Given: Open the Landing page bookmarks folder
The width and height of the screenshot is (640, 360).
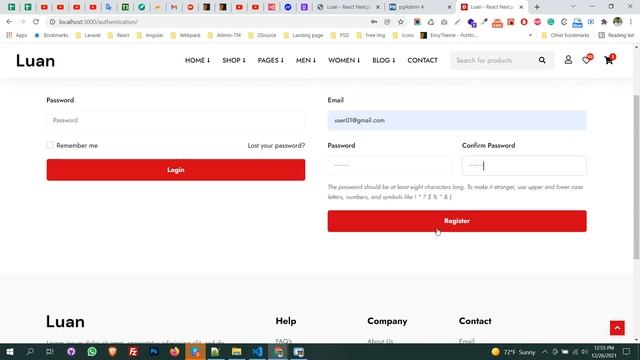Looking at the screenshot, I should coord(303,35).
